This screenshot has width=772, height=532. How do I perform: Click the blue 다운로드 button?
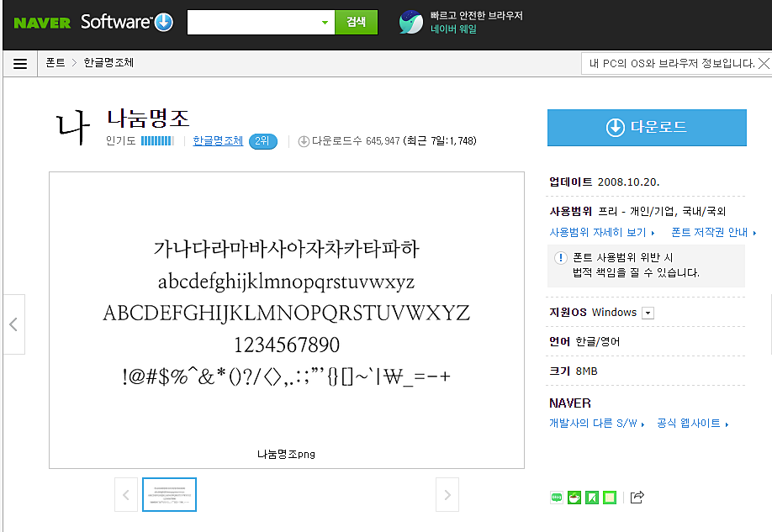[647, 128]
